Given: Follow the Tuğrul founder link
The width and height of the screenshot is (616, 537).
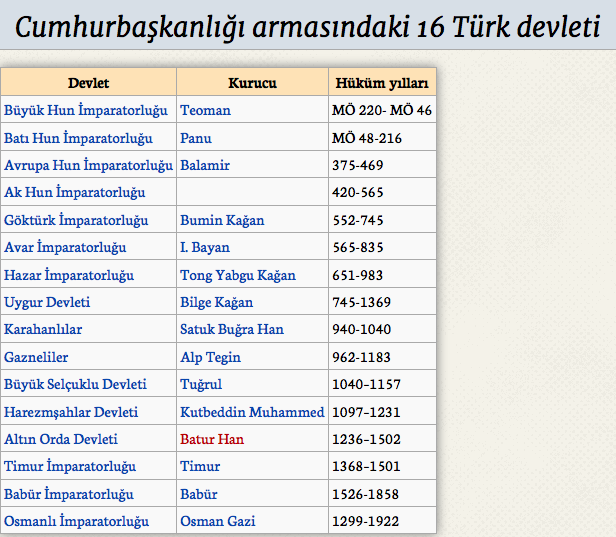Looking at the screenshot, I should click(201, 384).
